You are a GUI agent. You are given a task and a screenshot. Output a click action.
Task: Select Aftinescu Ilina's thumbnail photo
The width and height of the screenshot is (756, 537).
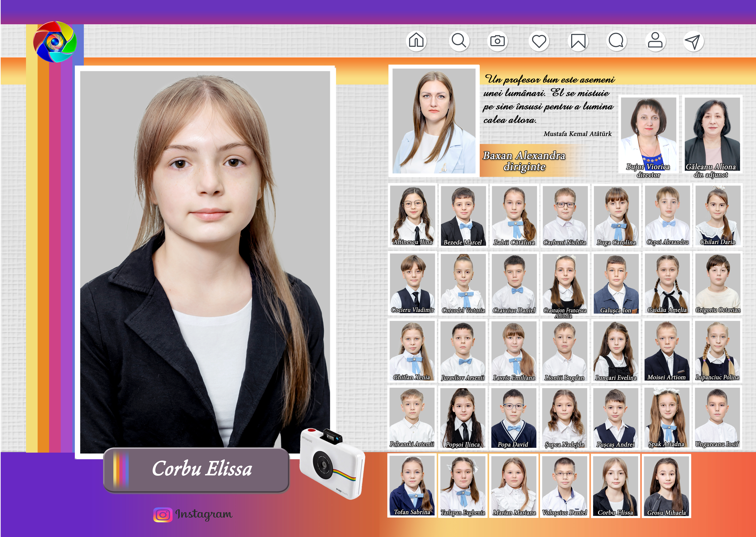click(x=412, y=215)
